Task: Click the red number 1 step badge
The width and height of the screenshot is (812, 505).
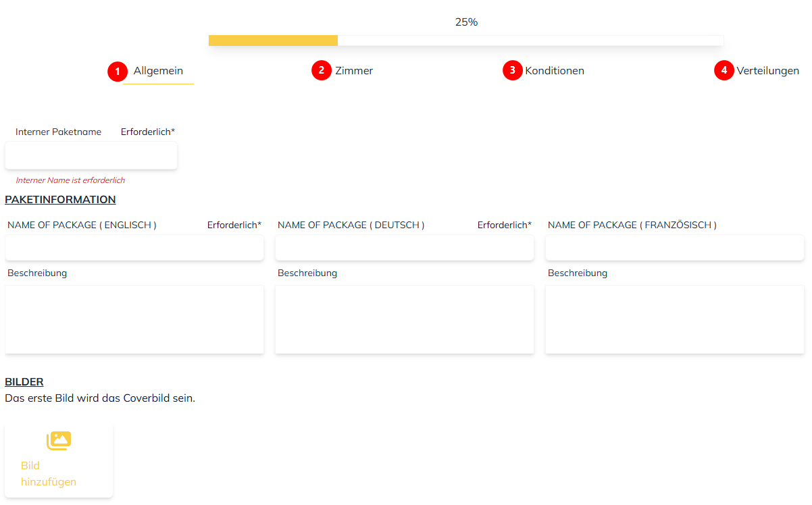Action: [x=118, y=71]
